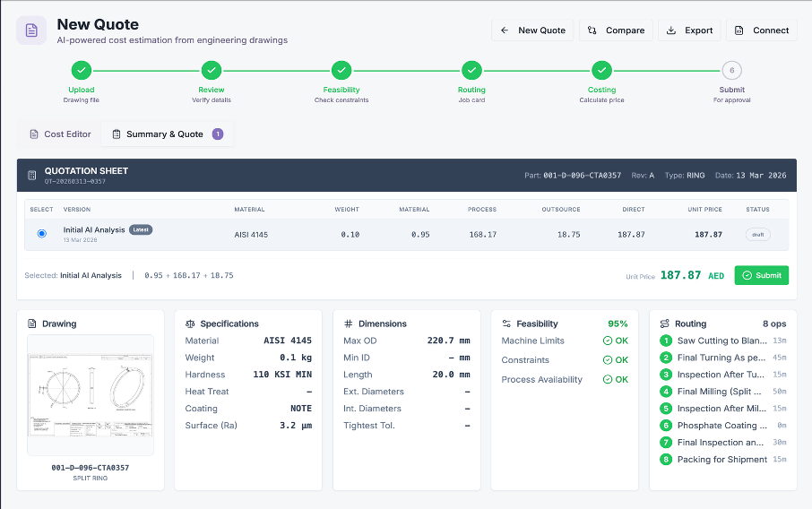Screen dimensions: 812x509
Task: Click the New Quote back button
Action: (x=532, y=30)
